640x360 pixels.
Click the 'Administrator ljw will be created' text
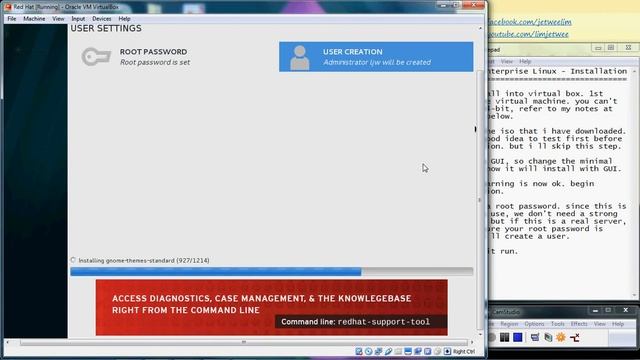(377, 62)
